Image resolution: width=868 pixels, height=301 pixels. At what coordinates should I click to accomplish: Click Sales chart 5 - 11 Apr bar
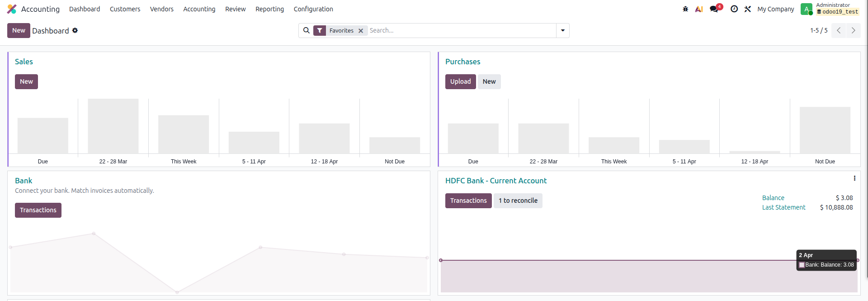coord(254,142)
